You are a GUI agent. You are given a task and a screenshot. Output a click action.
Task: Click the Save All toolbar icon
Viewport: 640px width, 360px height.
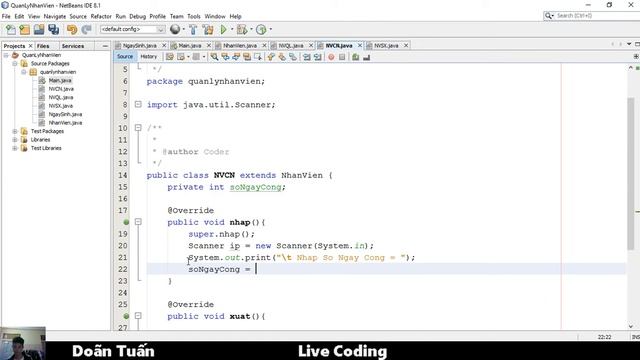pyautogui.click(x=53, y=29)
